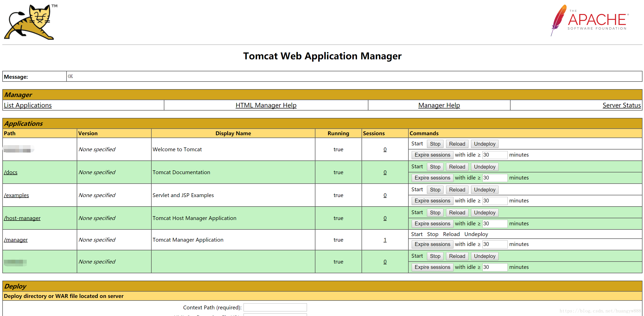Open sessions count for Welcome to Tomcat
Image resolution: width=644 pixels, height=316 pixels.
click(x=385, y=149)
